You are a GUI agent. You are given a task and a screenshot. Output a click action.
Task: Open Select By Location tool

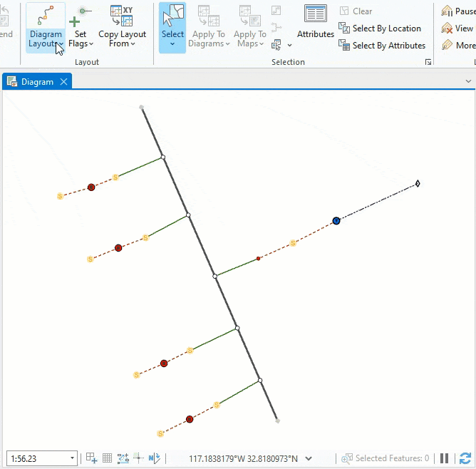point(380,29)
